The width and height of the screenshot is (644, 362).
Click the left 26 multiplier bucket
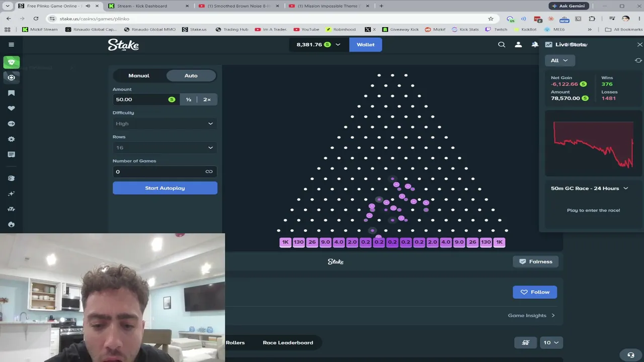(x=312, y=242)
